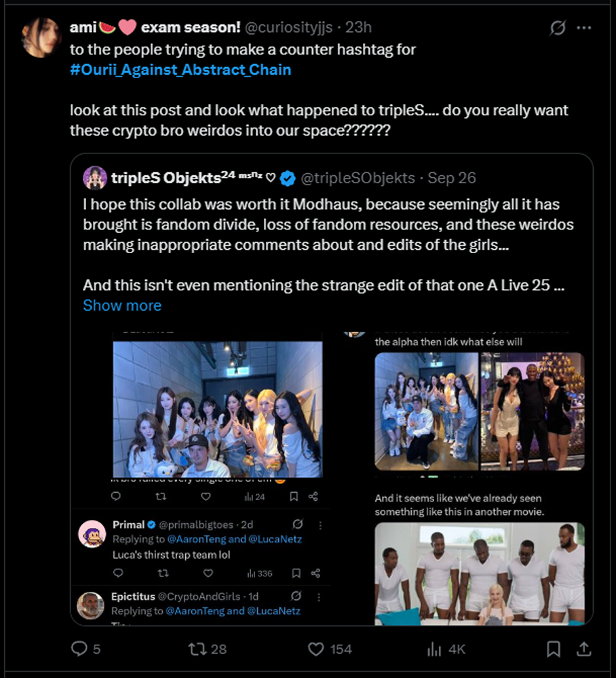Open the large group photo in quoted tweet
Screen dimensions: 616x678
[217, 409]
